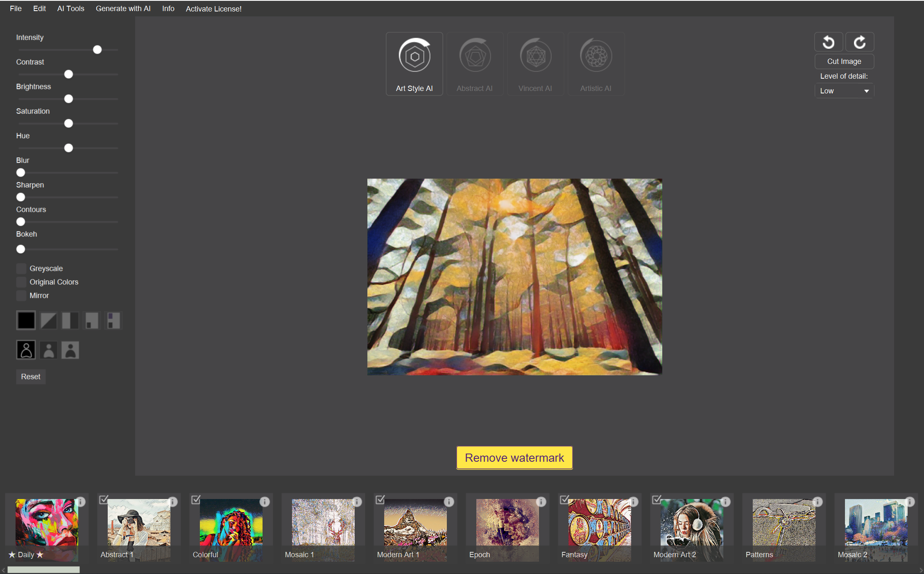Open the Vincent AI style mode

pyautogui.click(x=535, y=64)
